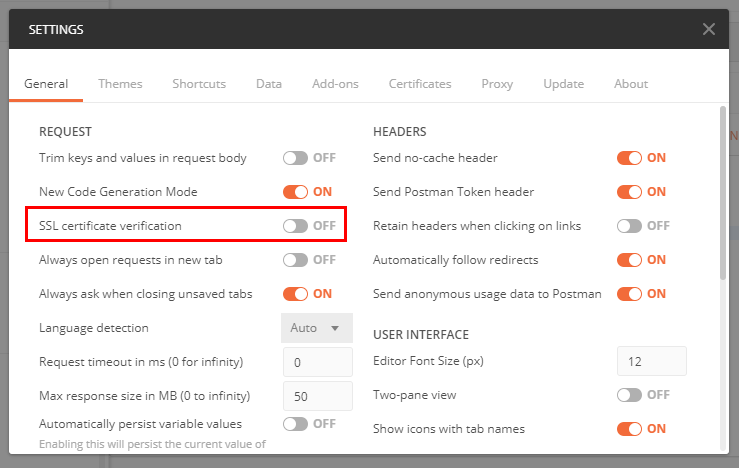Image resolution: width=739 pixels, height=468 pixels.
Task: Enable Trim keys and values in request body
Action: pos(296,158)
